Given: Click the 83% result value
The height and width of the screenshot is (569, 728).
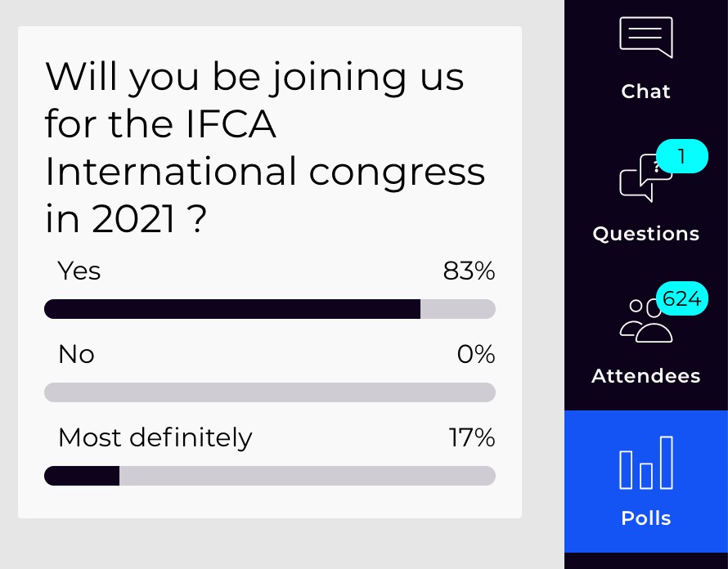Looking at the screenshot, I should tap(469, 271).
